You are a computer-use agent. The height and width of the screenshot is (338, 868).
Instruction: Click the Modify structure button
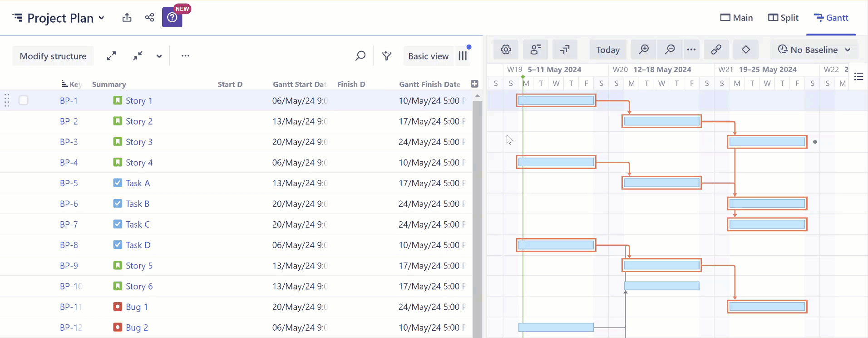click(x=53, y=56)
